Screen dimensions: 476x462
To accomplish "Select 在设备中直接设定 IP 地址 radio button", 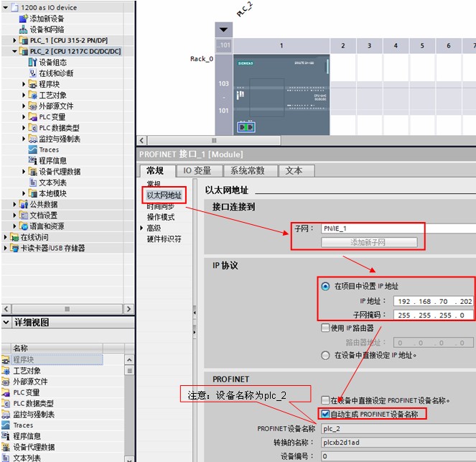I will 325,355.
